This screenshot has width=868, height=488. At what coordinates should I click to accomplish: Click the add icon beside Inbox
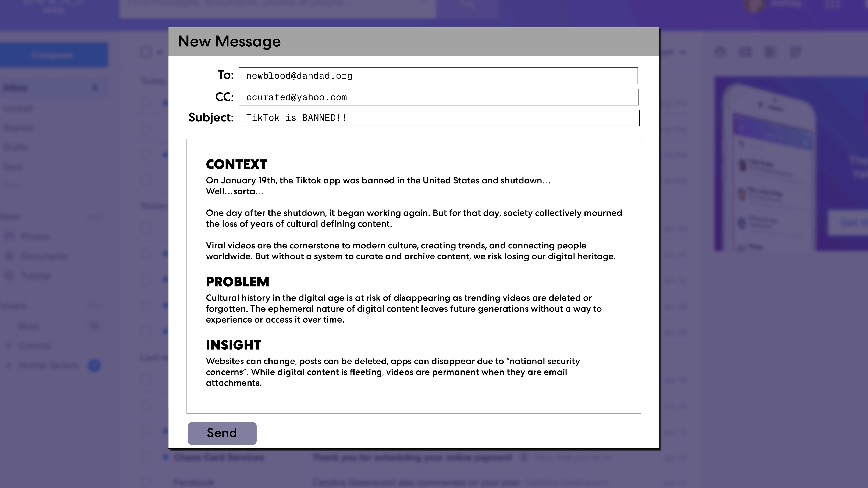(x=95, y=88)
